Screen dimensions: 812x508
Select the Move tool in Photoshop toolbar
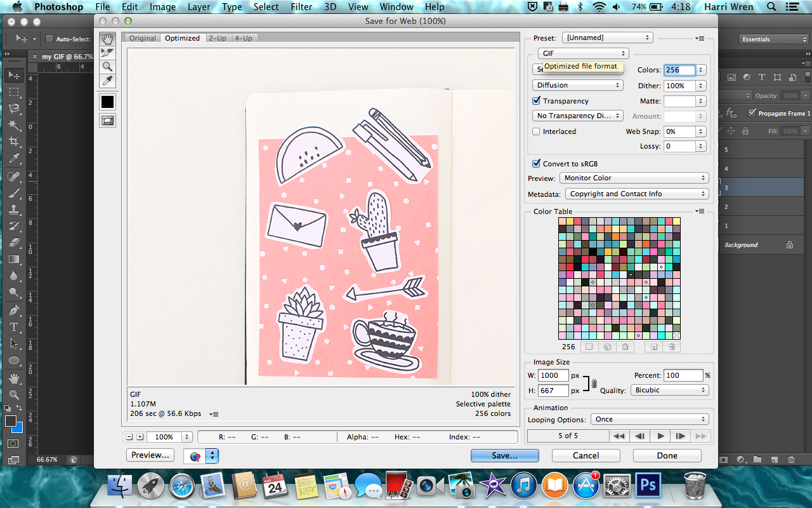pos(13,76)
